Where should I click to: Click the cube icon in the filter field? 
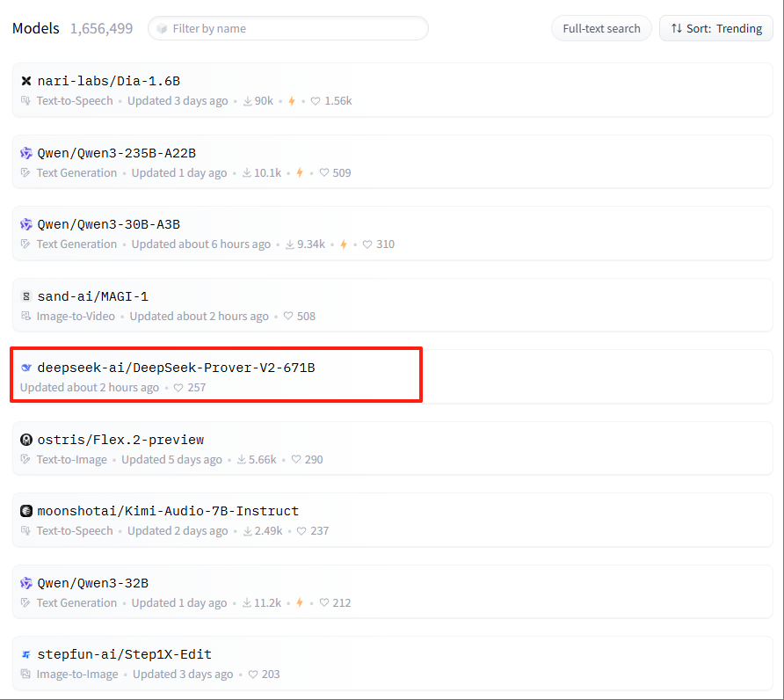[x=162, y=28]
